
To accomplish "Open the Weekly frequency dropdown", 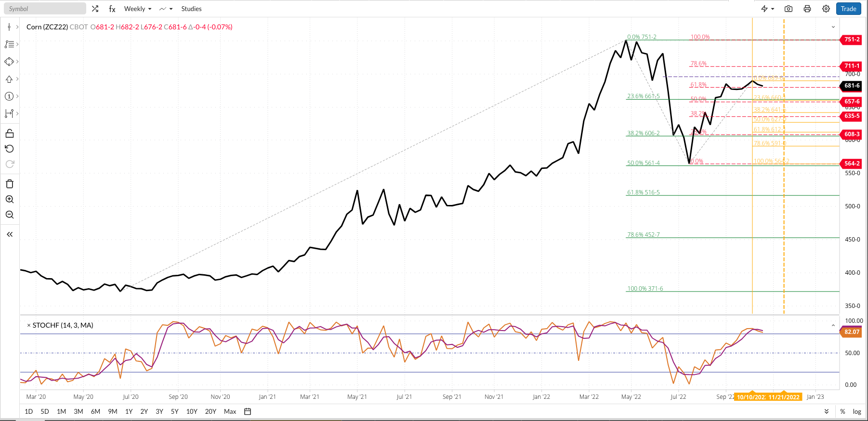I will tap(138, 9).
